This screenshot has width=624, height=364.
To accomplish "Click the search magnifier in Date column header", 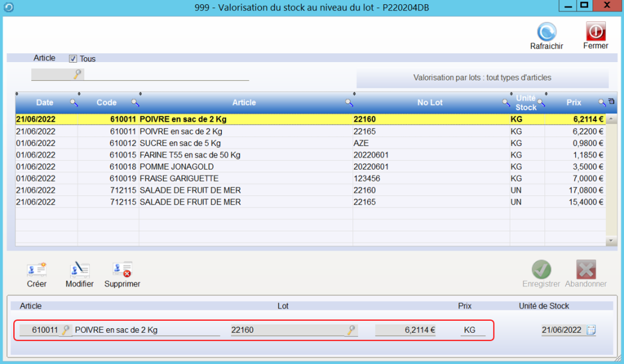I will click(74, 102).
